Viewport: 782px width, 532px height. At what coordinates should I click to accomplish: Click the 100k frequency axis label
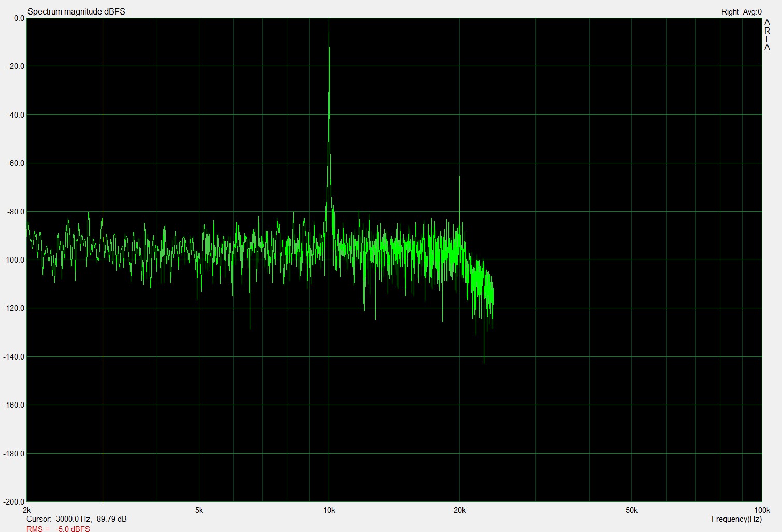pos(762,510)
